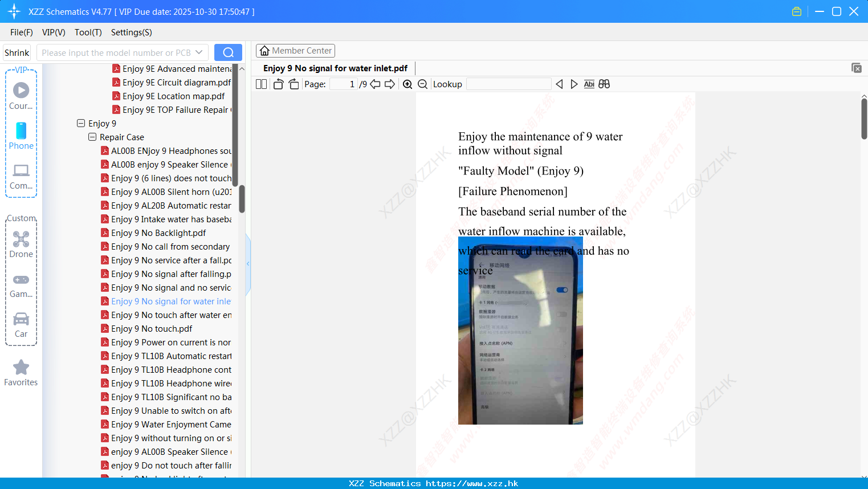Go to previous page arrow
Screen dimensions: 868x489
coord(375,84)
